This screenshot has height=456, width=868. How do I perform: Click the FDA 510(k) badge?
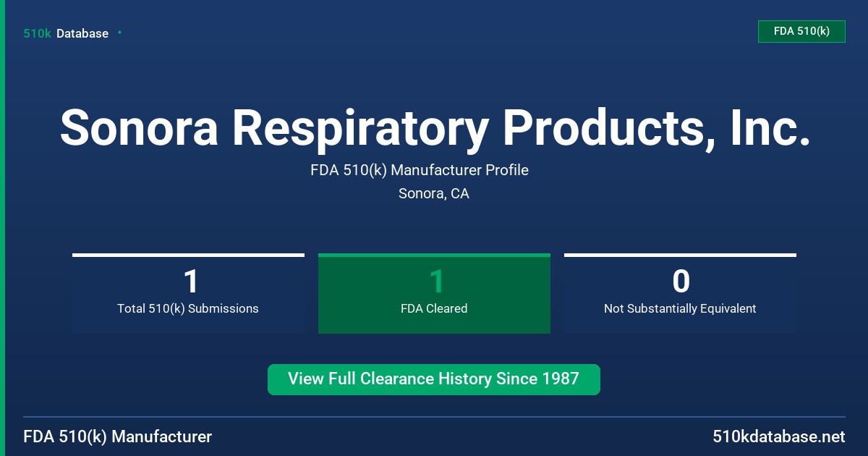point(801,31)
